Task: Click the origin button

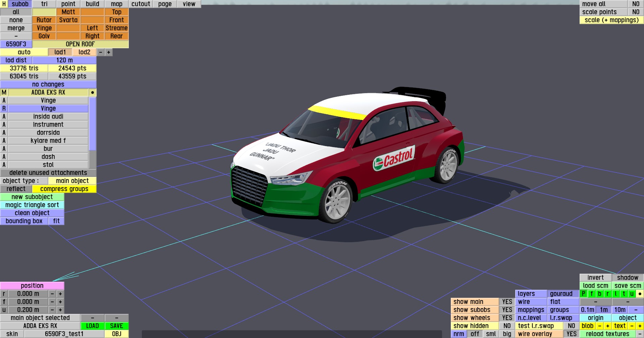Action: tap(596, 318)
